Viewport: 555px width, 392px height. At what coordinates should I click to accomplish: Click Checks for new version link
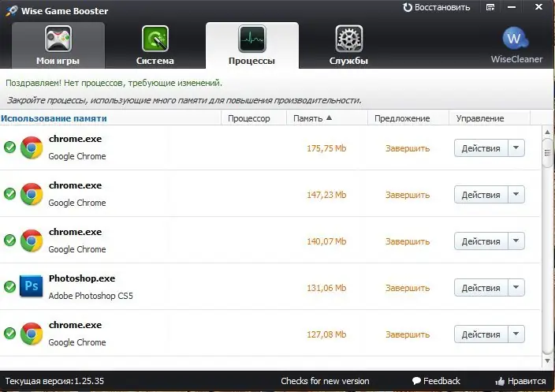pos(325,382)
